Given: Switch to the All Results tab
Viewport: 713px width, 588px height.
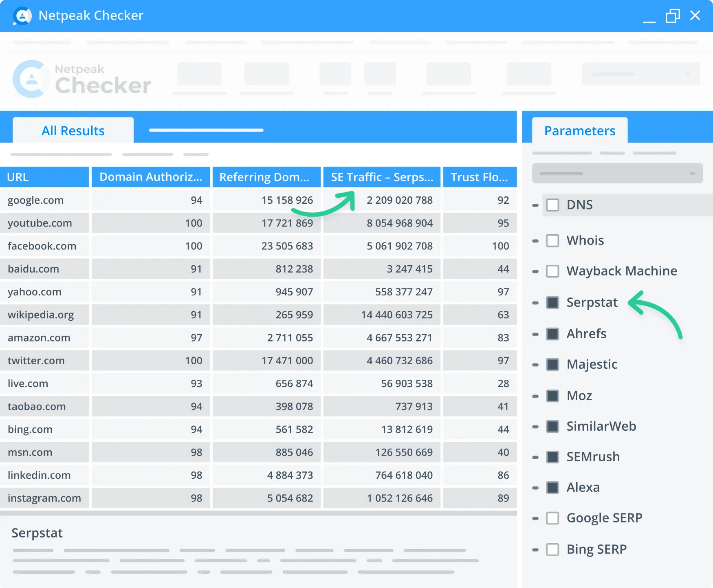Looking at the screenshot, I should click(x=73, y=130).
